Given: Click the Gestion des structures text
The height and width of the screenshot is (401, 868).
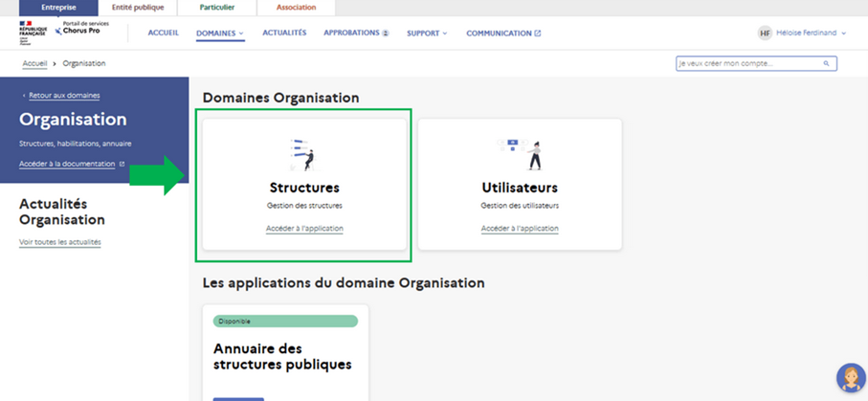Looking at the screenshot, I should pyautogui.click(x=304, y=206).
